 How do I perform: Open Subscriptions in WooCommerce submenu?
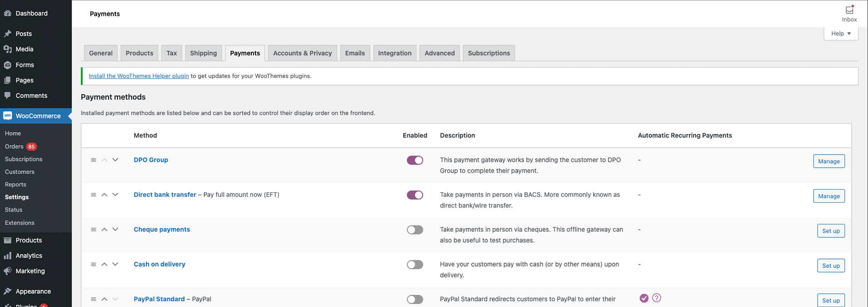pyautogui.click(x=24, y=159)
